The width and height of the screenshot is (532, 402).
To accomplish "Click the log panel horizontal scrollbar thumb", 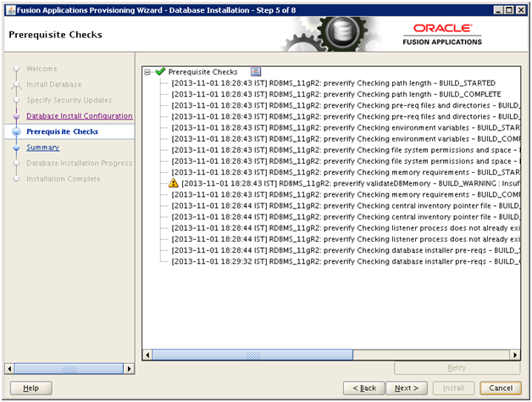I will [x=252, y=355].
